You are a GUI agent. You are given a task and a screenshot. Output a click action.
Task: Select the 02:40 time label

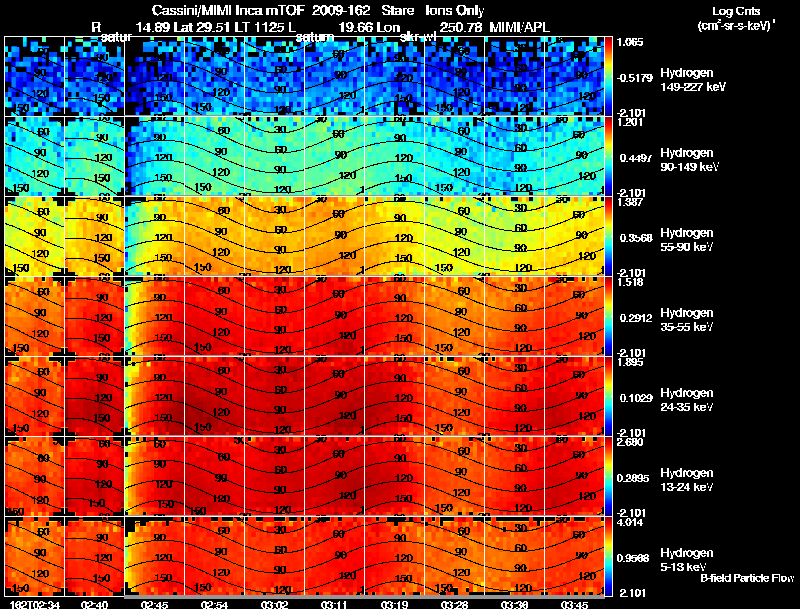coord(94,605)
